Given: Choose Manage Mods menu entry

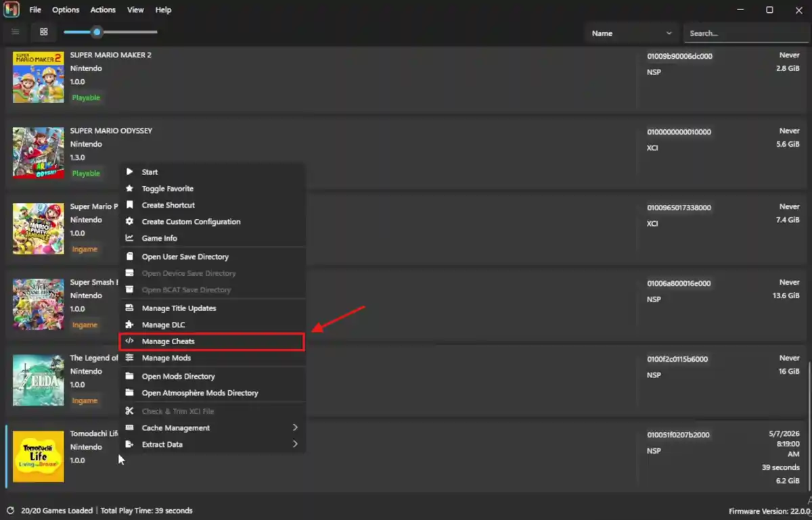Looking at the screenshot, I should (x=212, y=358).
